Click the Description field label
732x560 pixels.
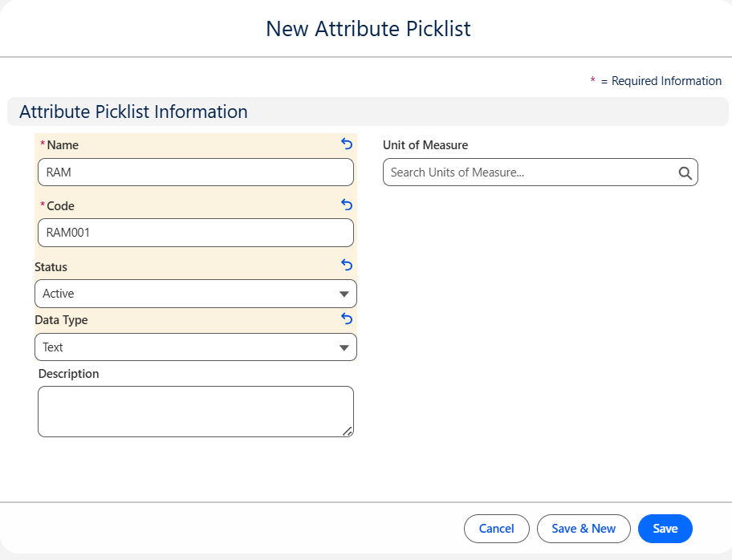68,374
